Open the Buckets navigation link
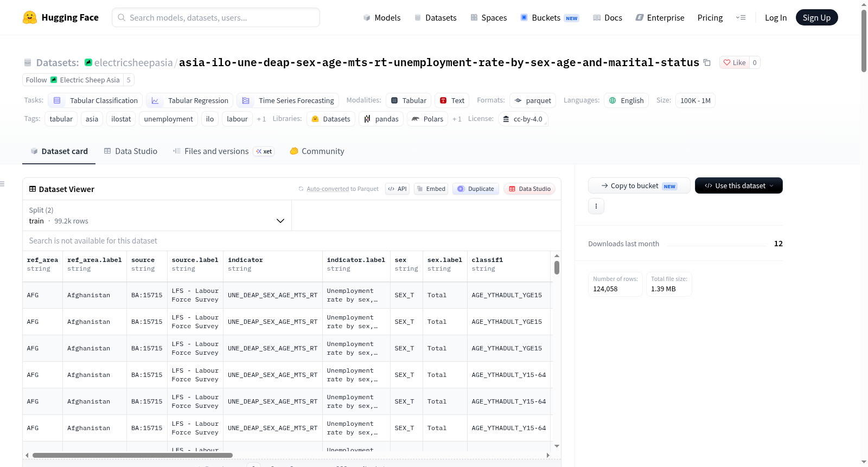Screen dimensions: 868x467 (x=550, y=17)
